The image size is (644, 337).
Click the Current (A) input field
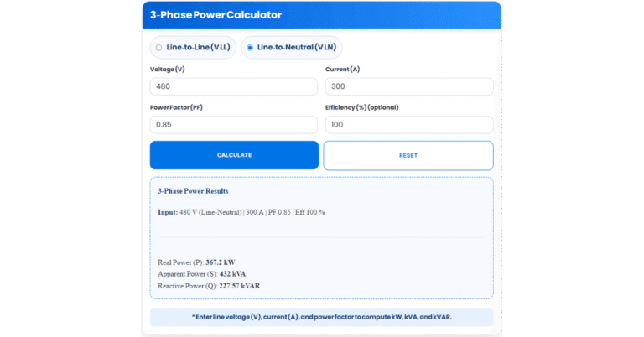[x=409, y=86]
